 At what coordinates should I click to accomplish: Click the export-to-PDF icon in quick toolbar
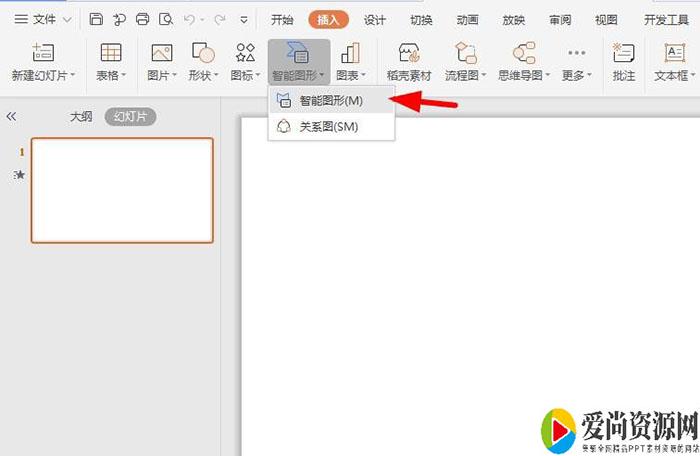tap(119, 19)
